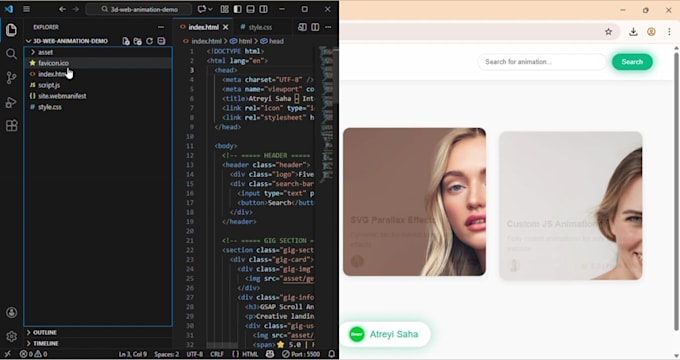This screenshot has height=360, width=680.
Task: Open the Custom JS Animations gig card
Action: pos(570,206)
